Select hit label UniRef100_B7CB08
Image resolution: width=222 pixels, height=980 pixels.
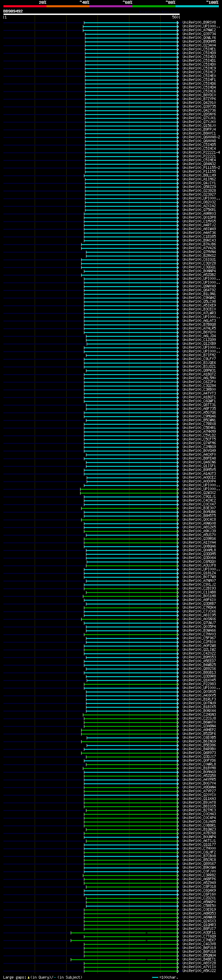click(x=199, y=856)
